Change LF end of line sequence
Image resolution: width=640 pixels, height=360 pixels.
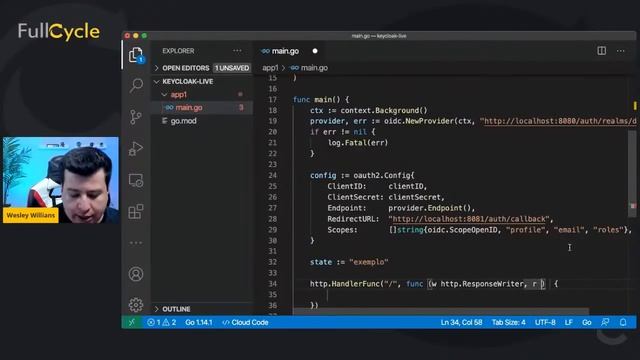(x=569, y=322)
